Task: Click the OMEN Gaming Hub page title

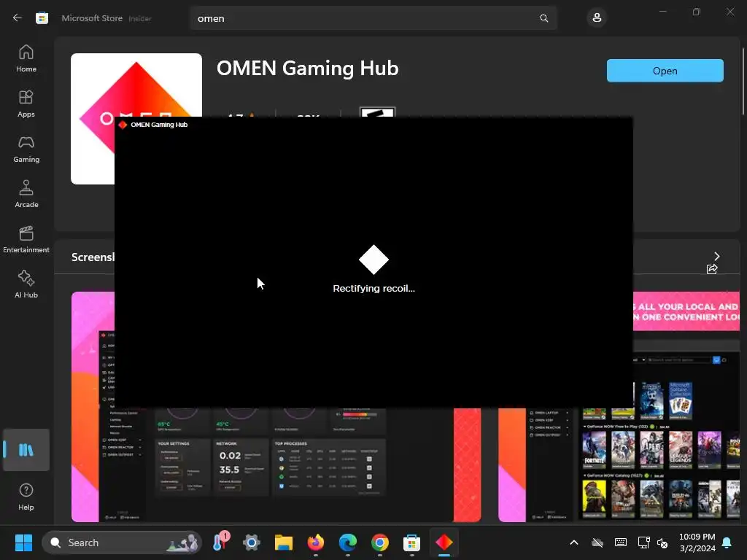Action: coord(307,68)
